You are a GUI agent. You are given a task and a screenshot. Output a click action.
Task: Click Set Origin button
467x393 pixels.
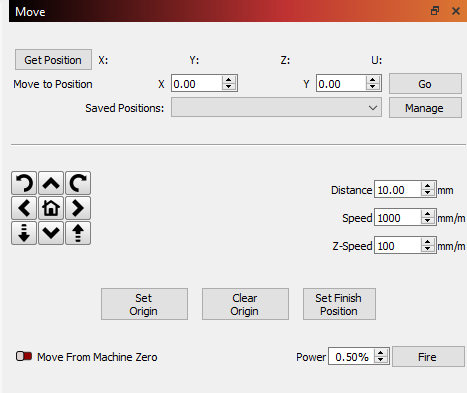click(x=144, y=304)
